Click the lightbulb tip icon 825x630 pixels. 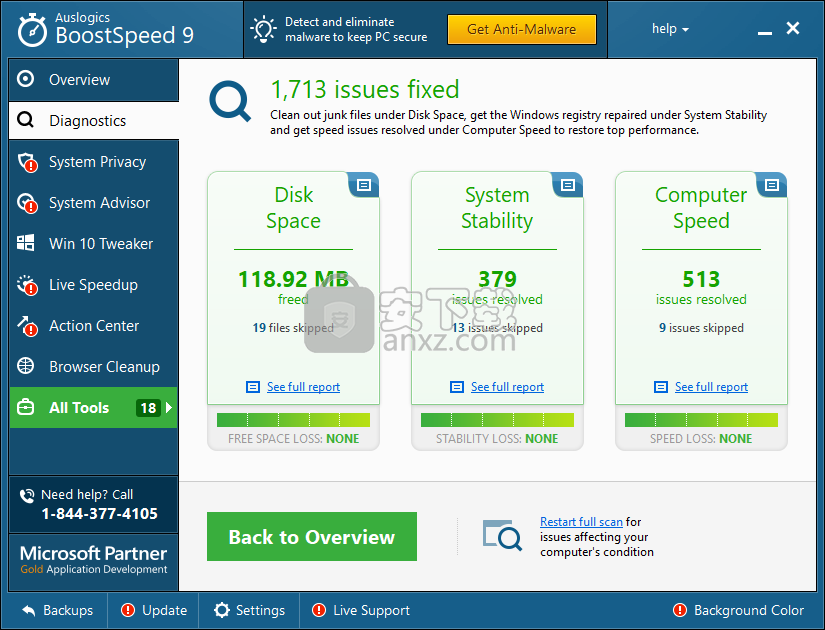point(263,29)
